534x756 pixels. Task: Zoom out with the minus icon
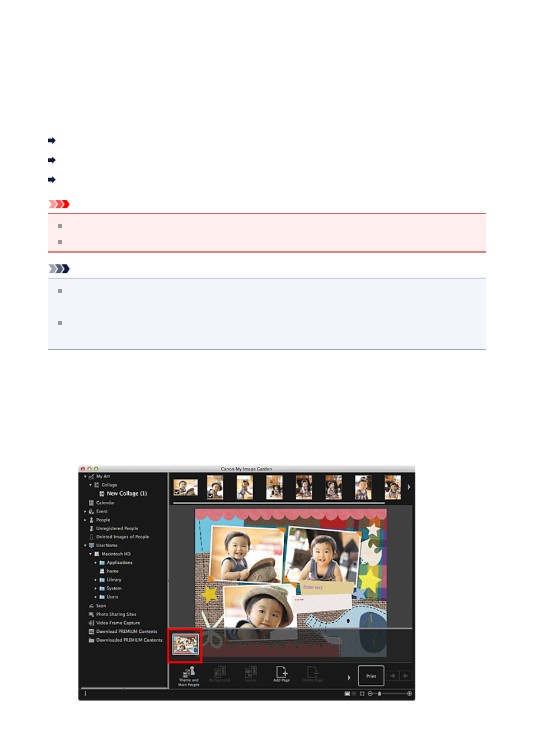click(370, 693)
